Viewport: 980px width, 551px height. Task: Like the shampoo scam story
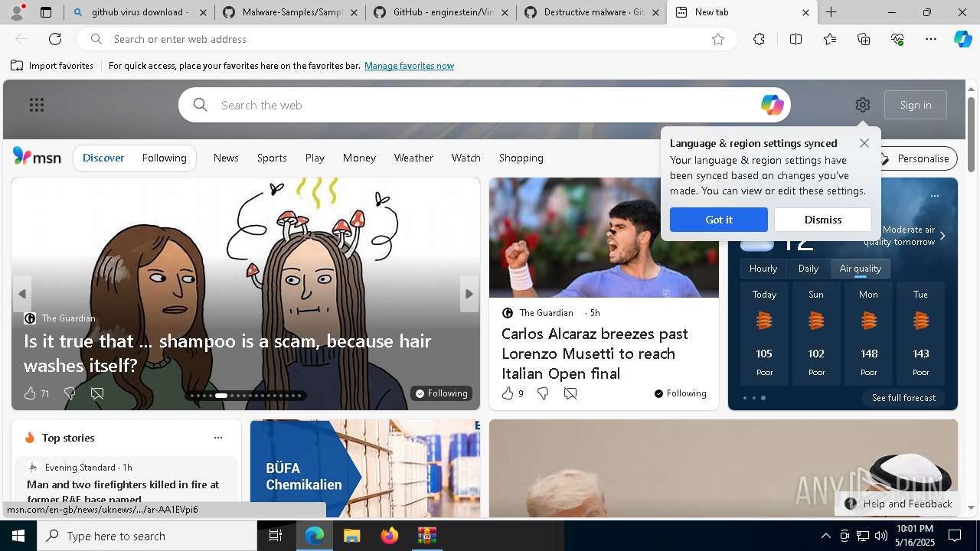[30, 393]
